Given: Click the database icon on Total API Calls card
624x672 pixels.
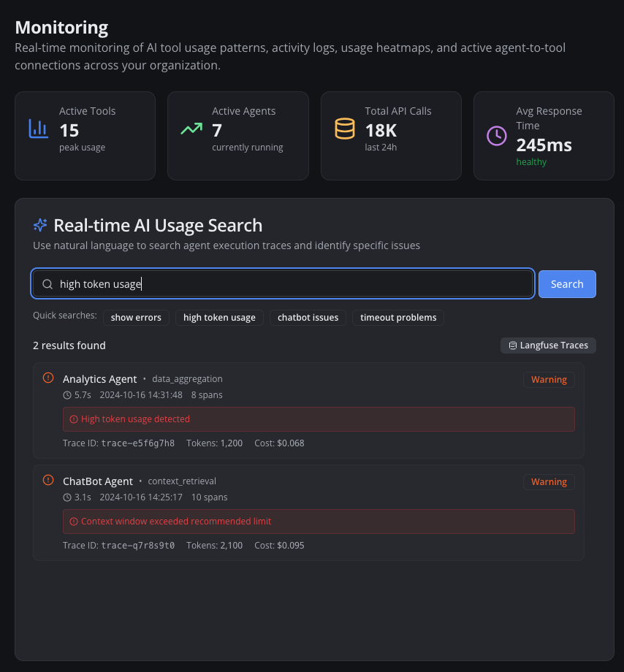Looking at the screenshot, I should point(343,129).
